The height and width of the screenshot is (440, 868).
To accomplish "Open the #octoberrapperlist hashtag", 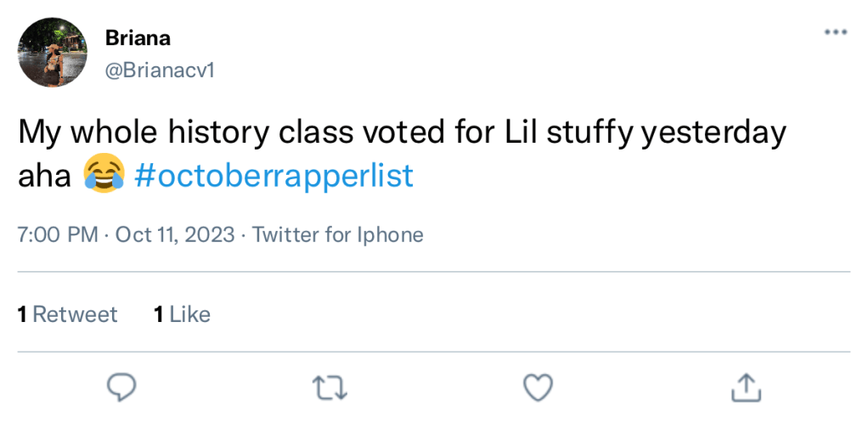I will click(x=273, y=174).
